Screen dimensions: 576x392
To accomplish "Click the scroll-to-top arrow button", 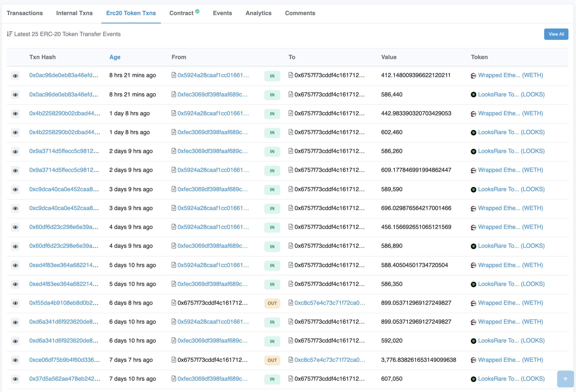I will pyautogui.click(x=565, y=379).
